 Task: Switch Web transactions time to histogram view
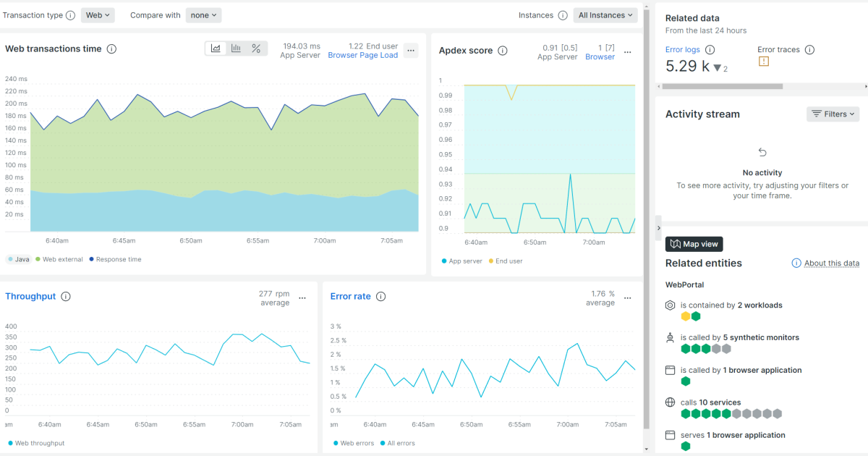236,48
